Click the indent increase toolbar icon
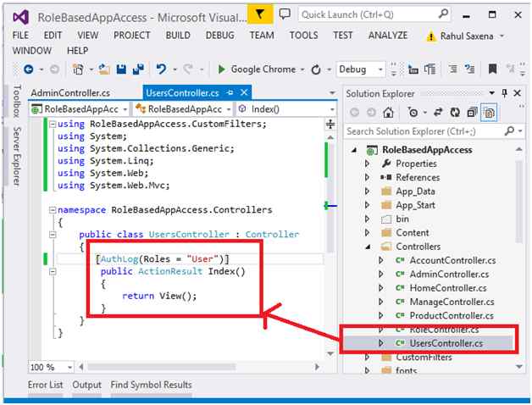Image resolution: width=532 pixels, height=405 pixels. tap(452, 69)
